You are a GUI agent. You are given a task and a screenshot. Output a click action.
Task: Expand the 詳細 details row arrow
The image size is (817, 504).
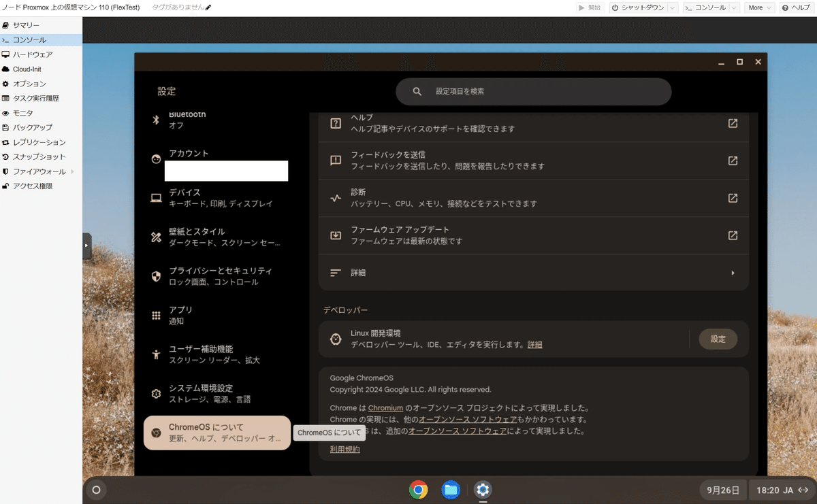click(x=733, y=273)
